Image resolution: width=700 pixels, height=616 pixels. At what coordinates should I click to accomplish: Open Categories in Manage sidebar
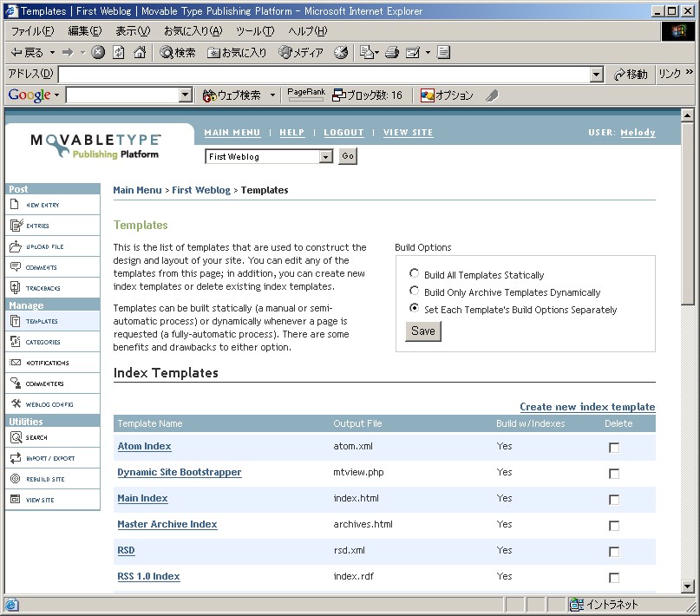(x=52, y=342)
